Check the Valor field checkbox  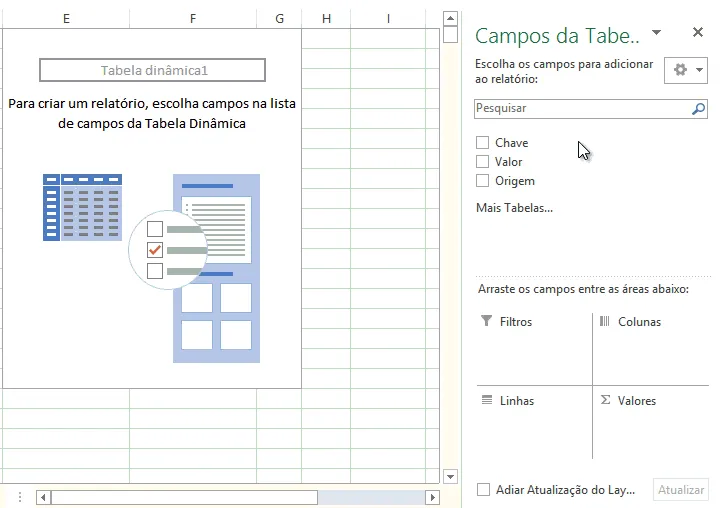point(482,162)
